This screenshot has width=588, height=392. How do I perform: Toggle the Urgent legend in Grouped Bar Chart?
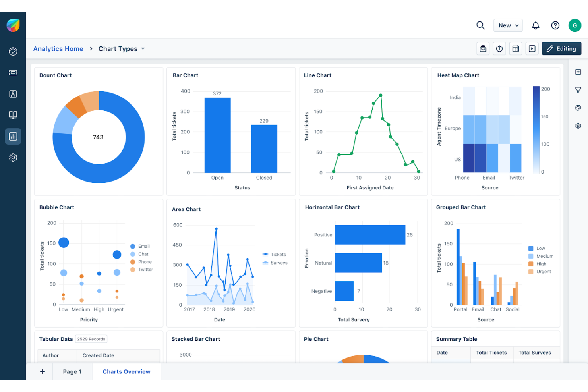click(x=540, y=271)
